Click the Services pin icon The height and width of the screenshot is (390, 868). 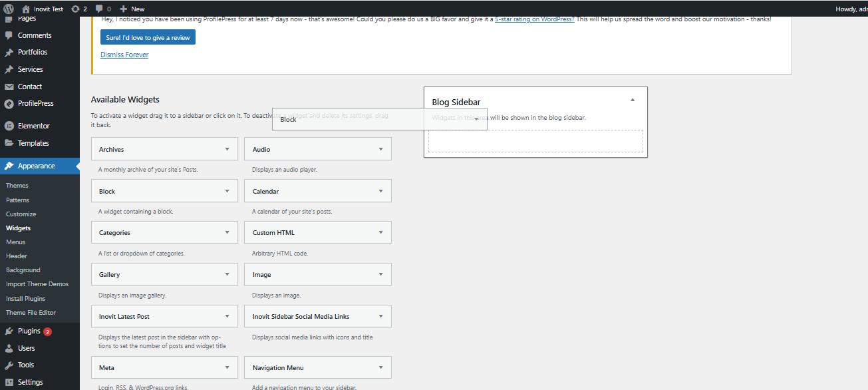coord(9,69)
